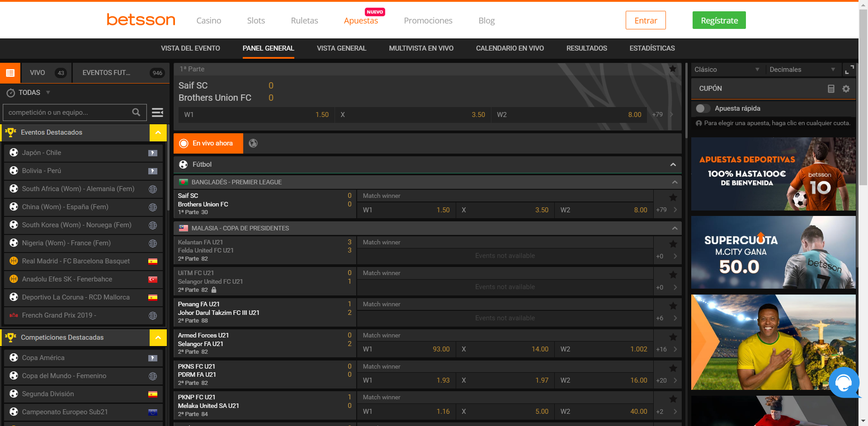The image size is (868, 426).
Task: Open the Decimales odds format dropdown
Action: click(x=802, y=70)
